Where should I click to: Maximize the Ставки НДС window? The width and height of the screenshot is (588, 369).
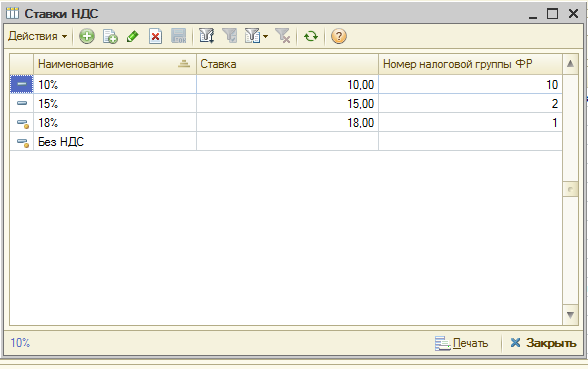552,14
